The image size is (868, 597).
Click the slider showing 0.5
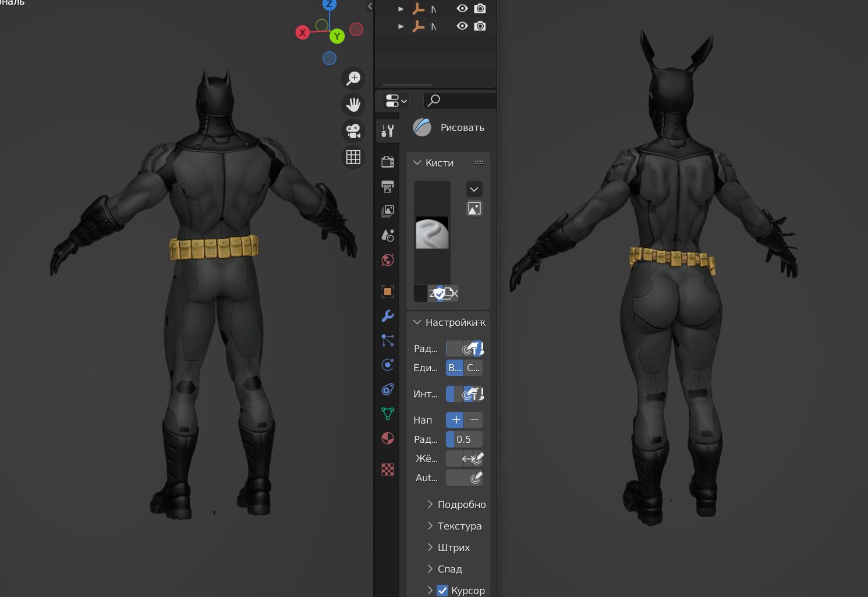click(x=464, y=439)
